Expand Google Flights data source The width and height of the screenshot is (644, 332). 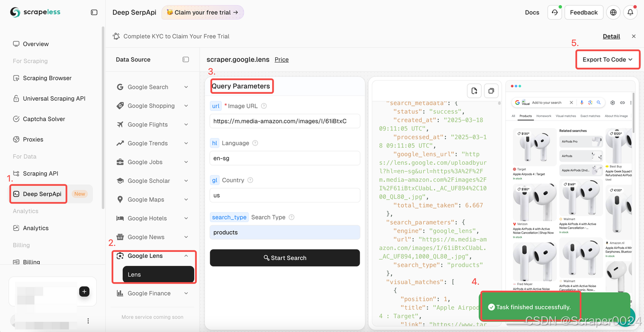152,124
